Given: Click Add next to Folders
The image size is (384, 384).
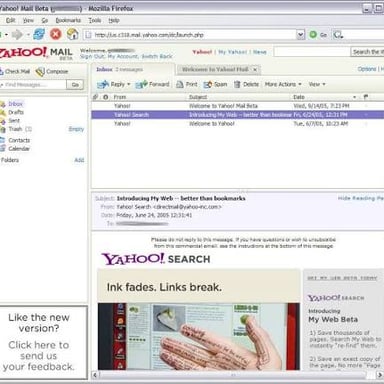Looking at the screenshot, I should pyautogui.click(x=79, y=160).
